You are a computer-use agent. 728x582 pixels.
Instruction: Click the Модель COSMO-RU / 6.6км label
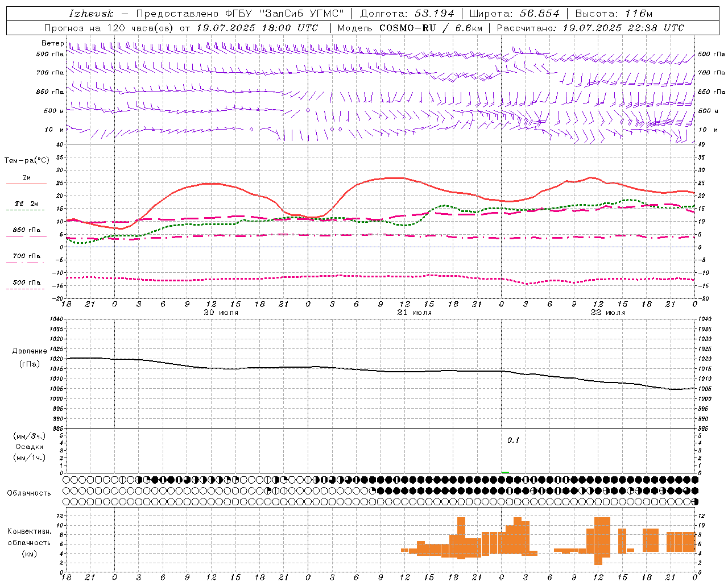410,28
